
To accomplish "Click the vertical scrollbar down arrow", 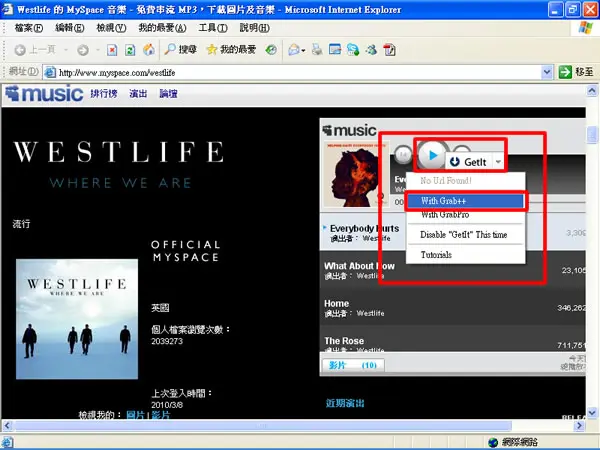I will 592,412.
